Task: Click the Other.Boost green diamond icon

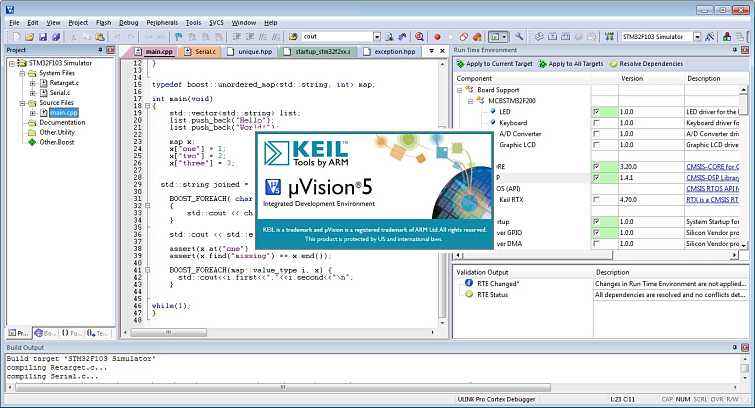Action: click(31, 142)
